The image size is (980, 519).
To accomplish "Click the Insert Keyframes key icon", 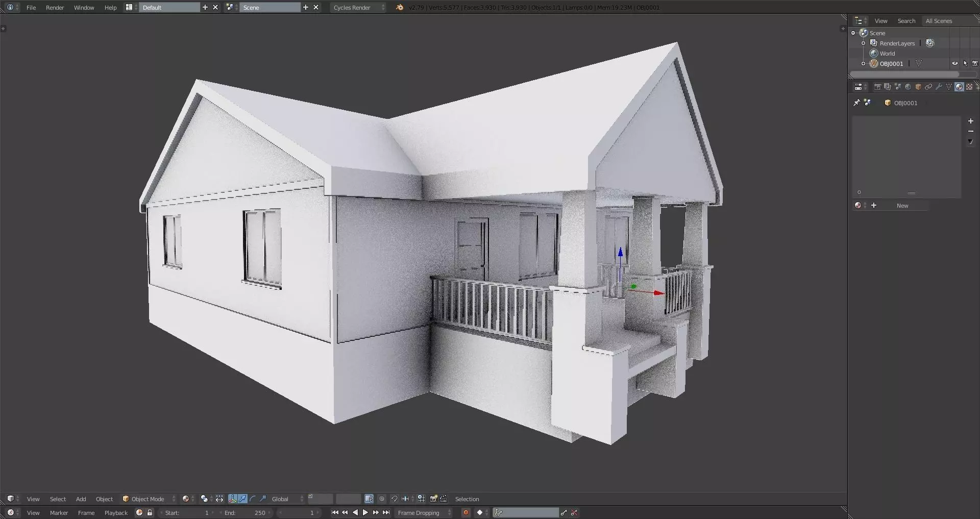I will (x=563, y=512).
